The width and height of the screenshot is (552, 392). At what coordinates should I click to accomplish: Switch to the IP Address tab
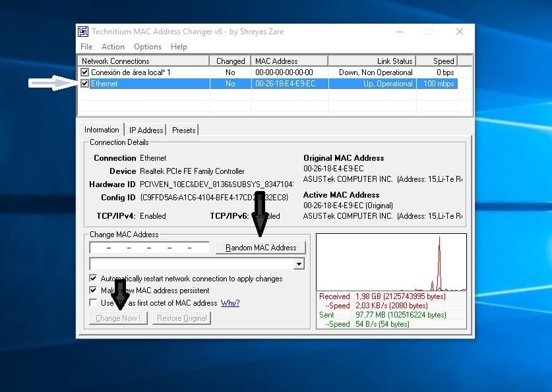coord(146,130)
